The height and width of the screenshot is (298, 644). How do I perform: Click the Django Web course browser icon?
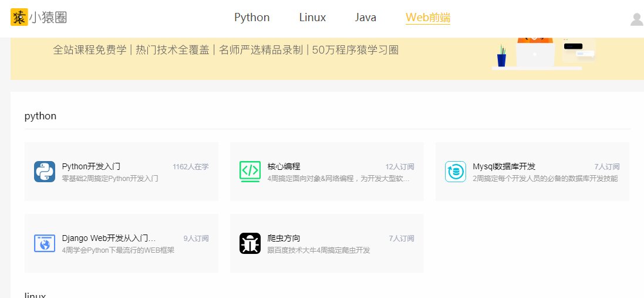pos(45,243)
